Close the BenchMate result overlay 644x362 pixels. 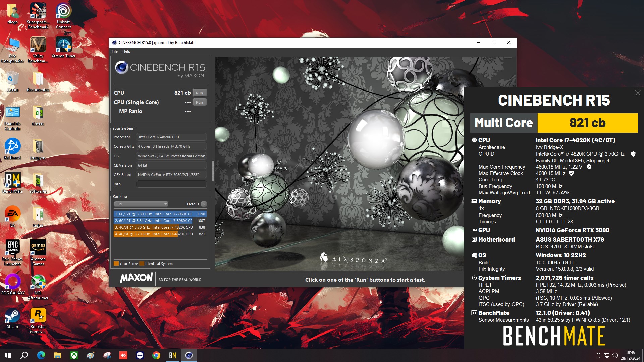click(x=638, y=93)
